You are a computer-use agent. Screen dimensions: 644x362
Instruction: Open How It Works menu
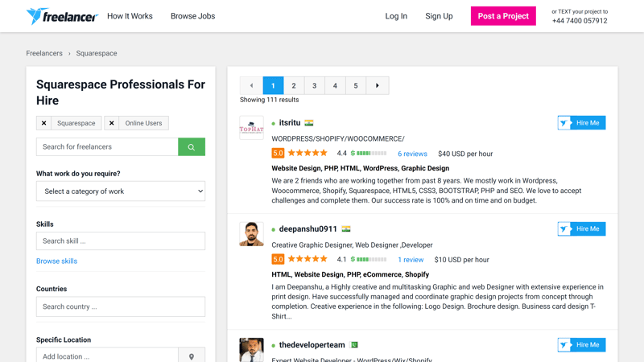pos(130,16)
